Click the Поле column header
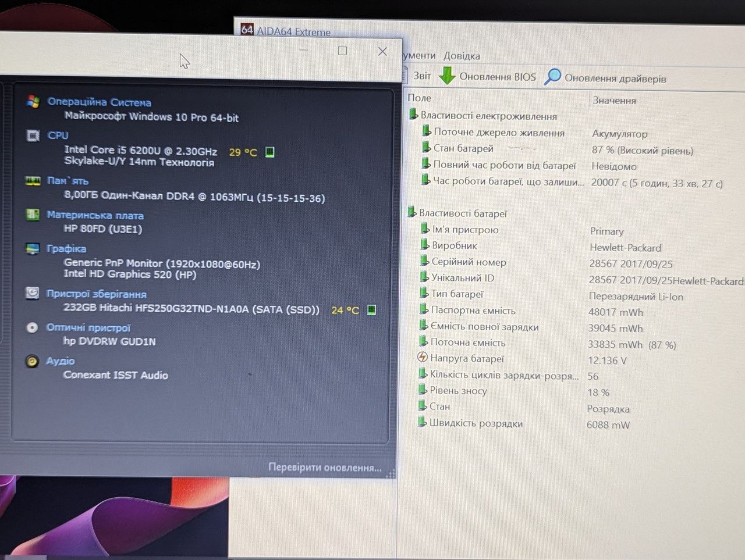This screenshot has height=560, width=745. point(420,98)
